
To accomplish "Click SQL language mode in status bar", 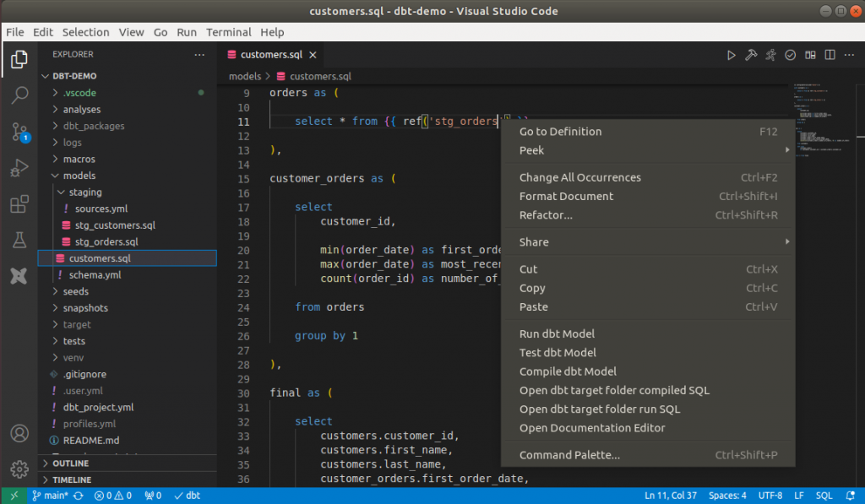I will (x=824, y=496).
